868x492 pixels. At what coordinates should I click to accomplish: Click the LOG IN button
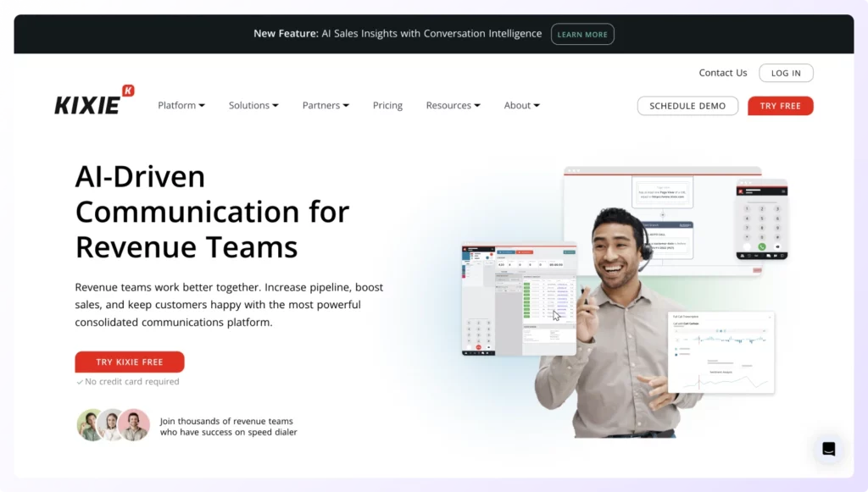(785, 73)
